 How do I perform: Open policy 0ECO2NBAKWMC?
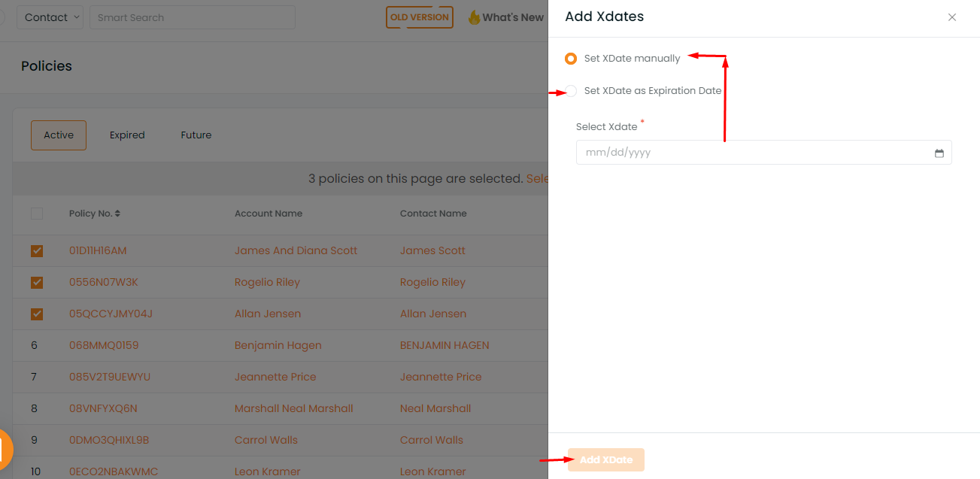(x=114, y=471)
